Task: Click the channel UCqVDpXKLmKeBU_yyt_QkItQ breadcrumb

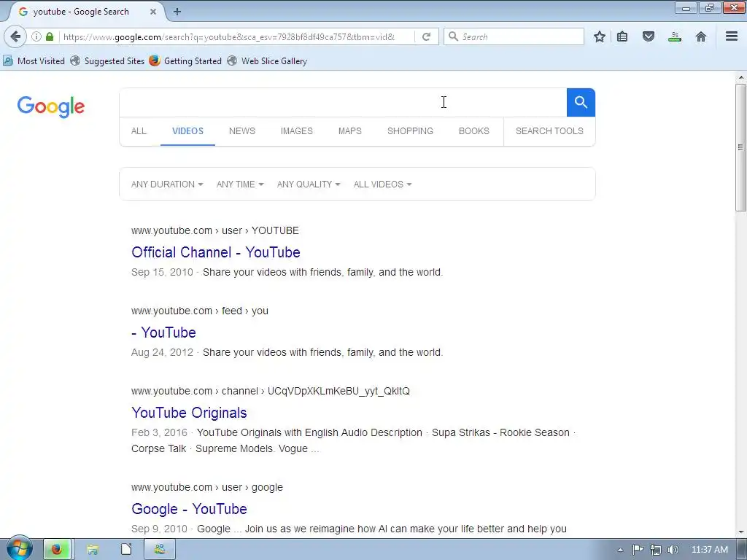Action: click(x=270, y=391)
